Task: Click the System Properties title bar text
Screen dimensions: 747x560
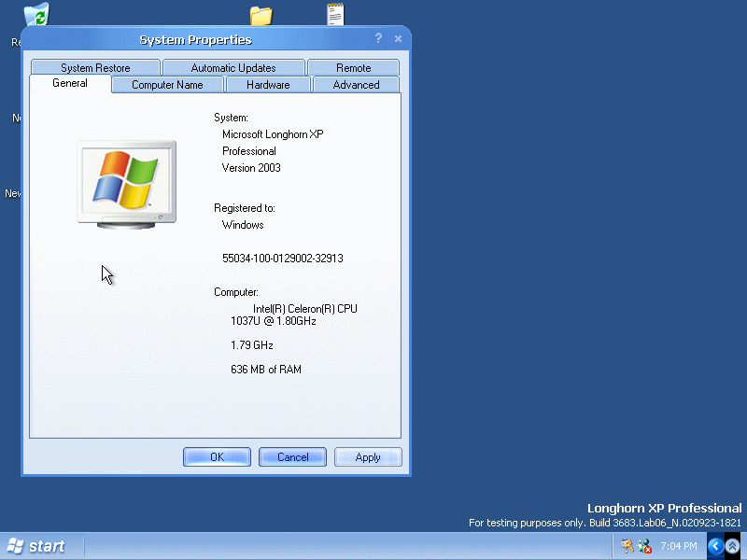Action: [195, 39]
